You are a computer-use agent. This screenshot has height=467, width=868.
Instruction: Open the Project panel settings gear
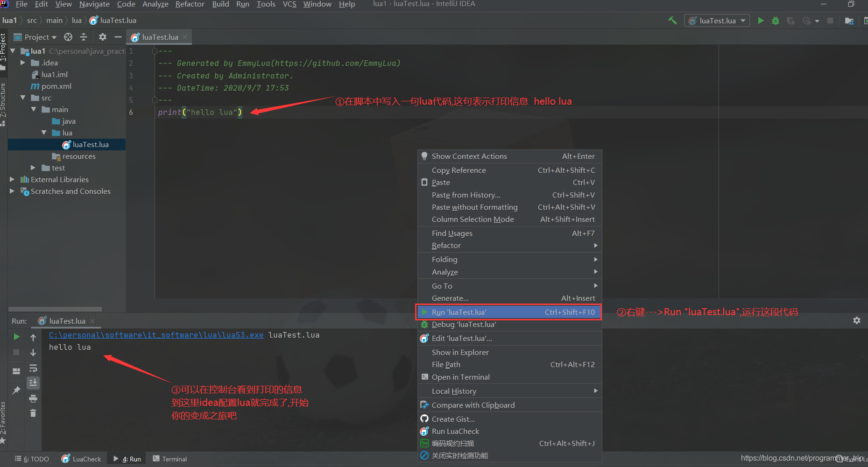[103, 37]
